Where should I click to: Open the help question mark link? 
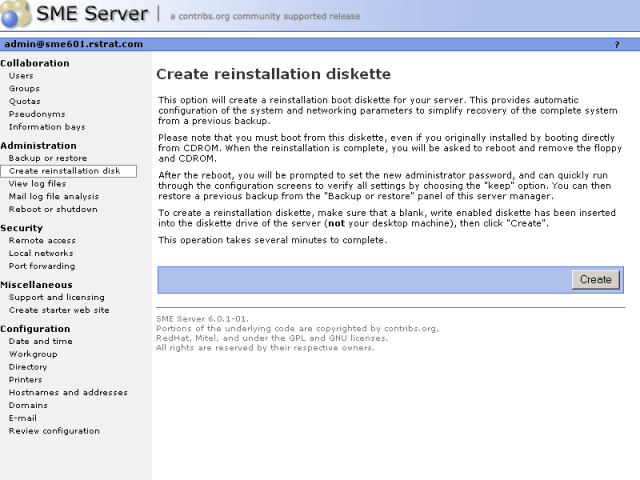[x=617, y=44]
